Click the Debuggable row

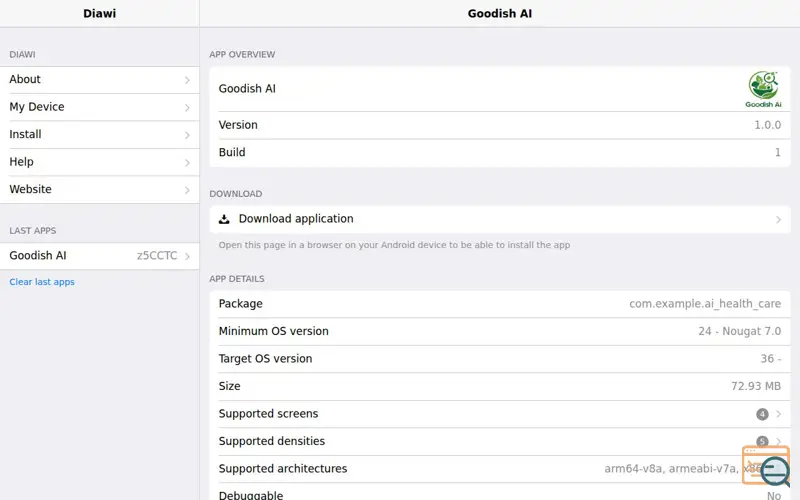(499, 493)
